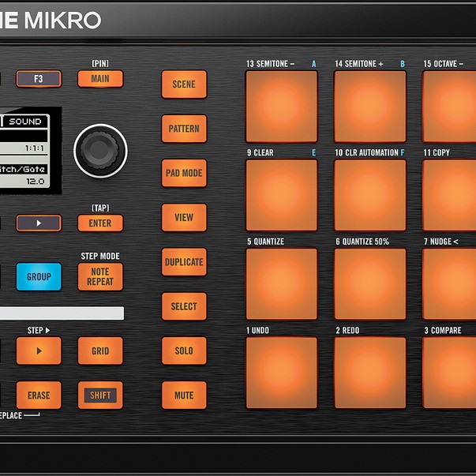This screenshot has width=476, height=476.
Task: Click the white touch strip bar
Action: (62, 313)
